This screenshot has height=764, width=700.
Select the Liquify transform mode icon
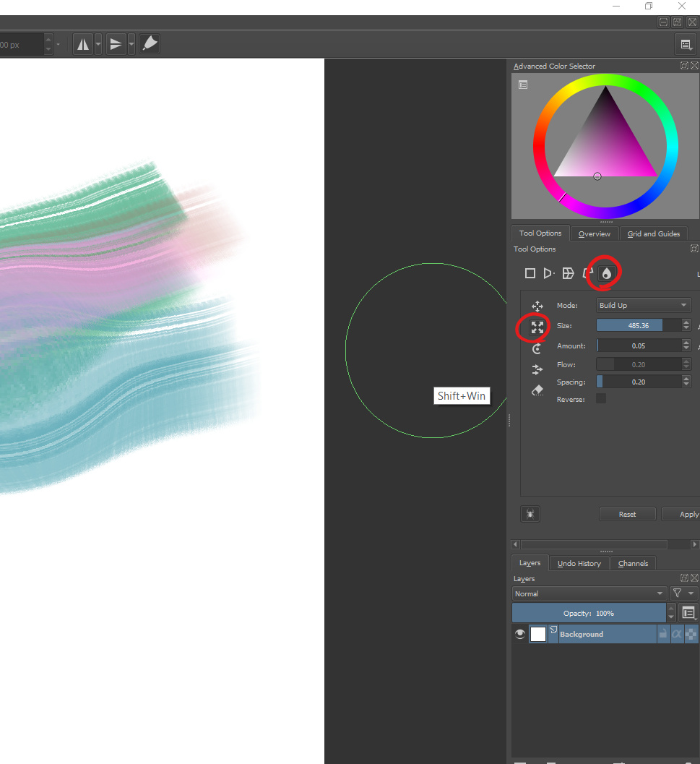click(607, 273)
